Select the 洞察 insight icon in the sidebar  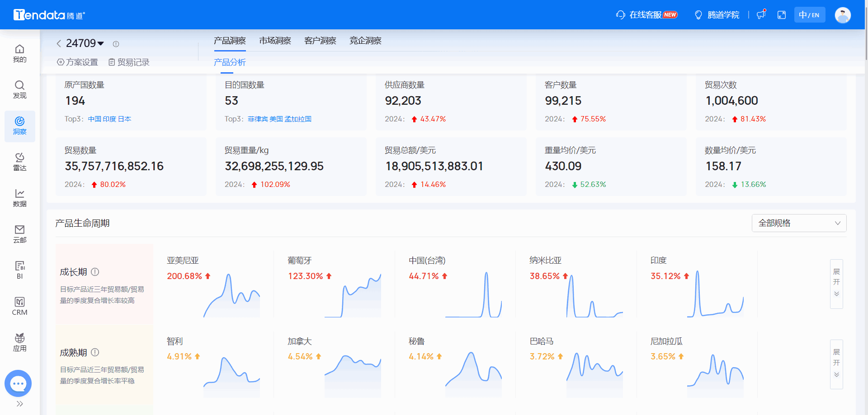[19, 126]
